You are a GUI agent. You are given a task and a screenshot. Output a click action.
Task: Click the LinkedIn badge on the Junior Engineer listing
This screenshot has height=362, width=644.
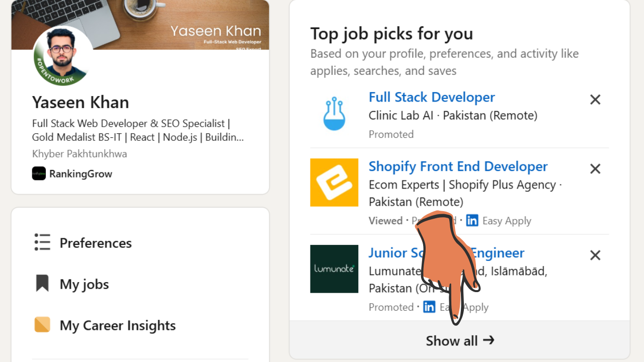[x=429, y=307]
